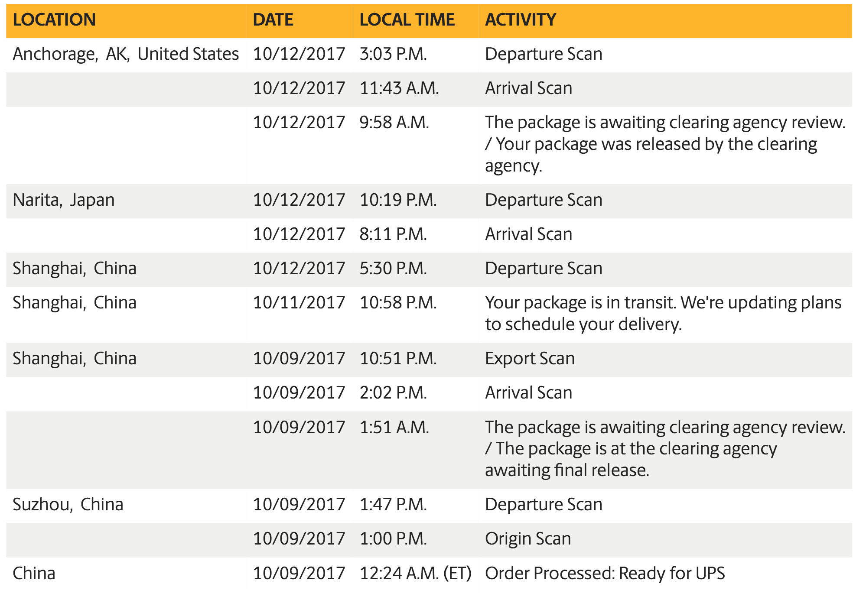Click the 9:58 A.M. time entry
The height and width of the screenshot is (616, 866).
pos(394,123)
